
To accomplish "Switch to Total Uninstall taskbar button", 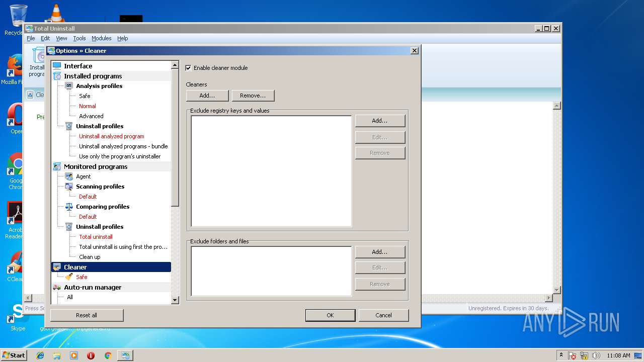I will [125, 355].
